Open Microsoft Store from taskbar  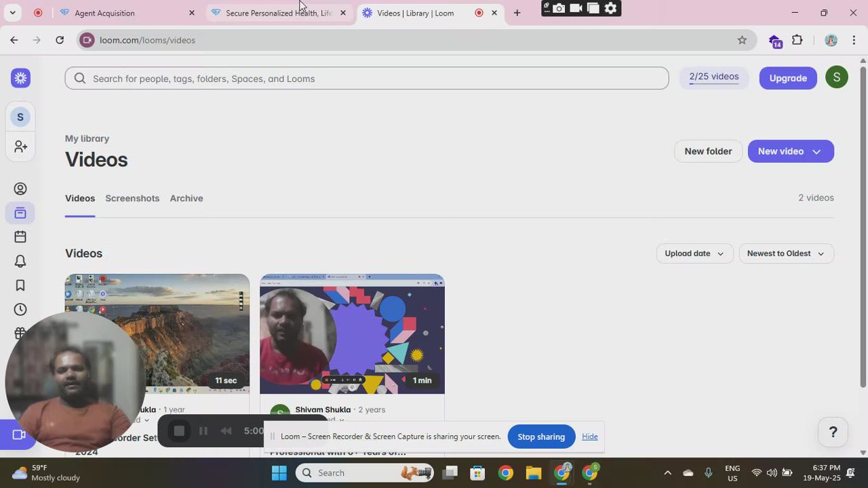coord(478,472)
